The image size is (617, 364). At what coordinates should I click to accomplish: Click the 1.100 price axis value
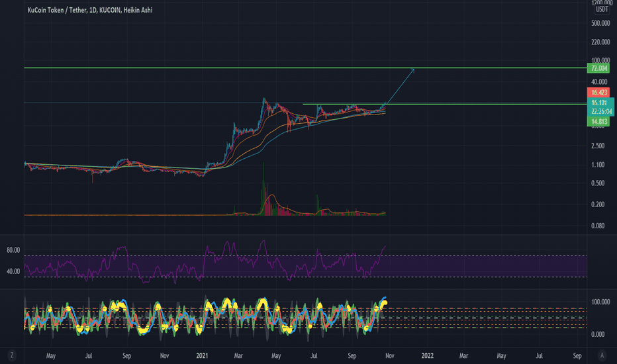point(598,165)
